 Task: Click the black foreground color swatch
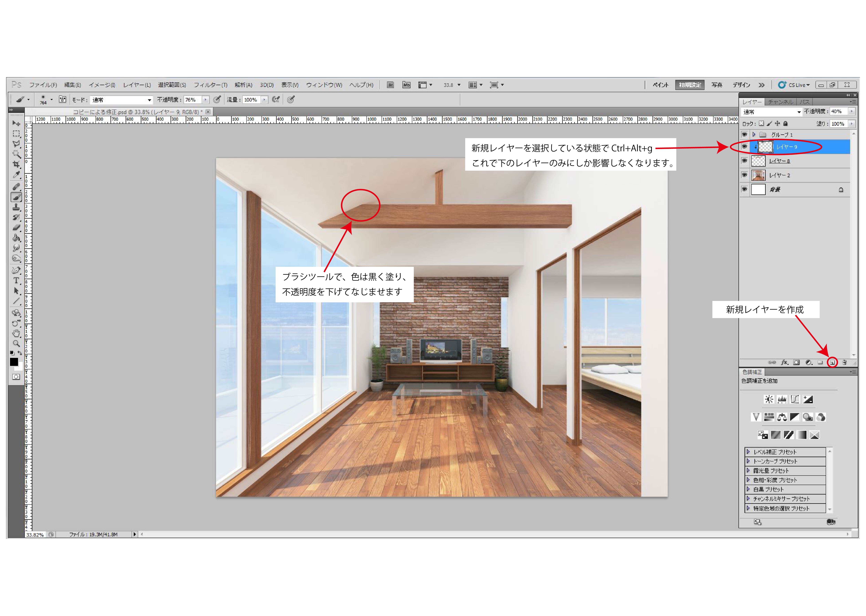coord(14,362)
